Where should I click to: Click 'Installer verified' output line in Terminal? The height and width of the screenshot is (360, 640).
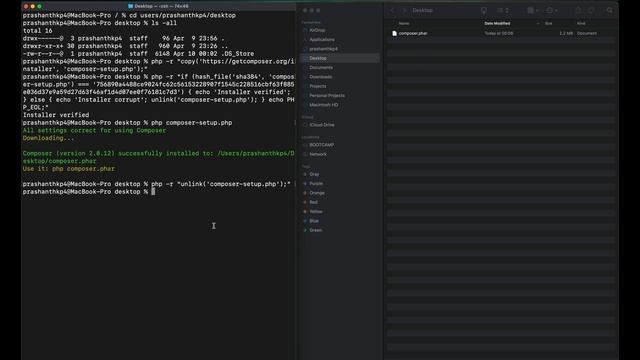[x=56, y=115]
